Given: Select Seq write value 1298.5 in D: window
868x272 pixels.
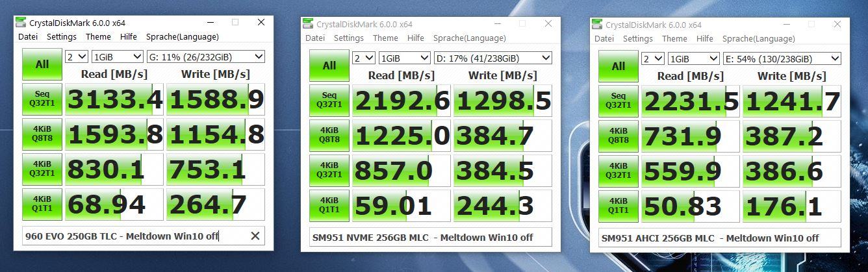Looking at the screenshot, I should (x=503, y=101).
